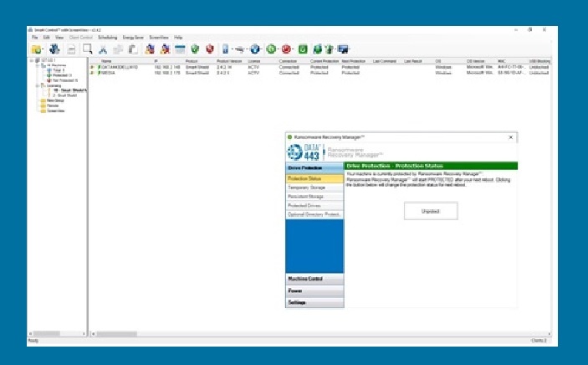This screenshot has width=588, height=365.
Task: Close the Ransomware Recovery Manager window
Action: 511,137
